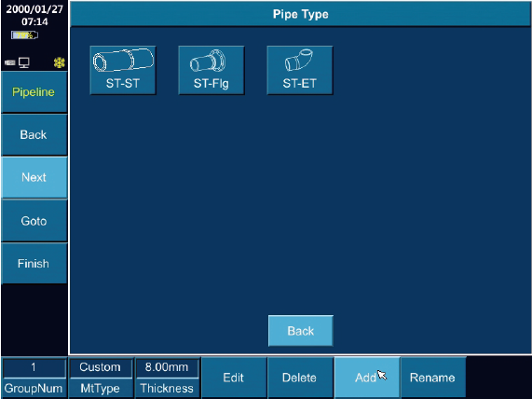Select the Thickness 8.00mm field
The width and height of the screenshot is (532, 399).
[x=167, y=367]
